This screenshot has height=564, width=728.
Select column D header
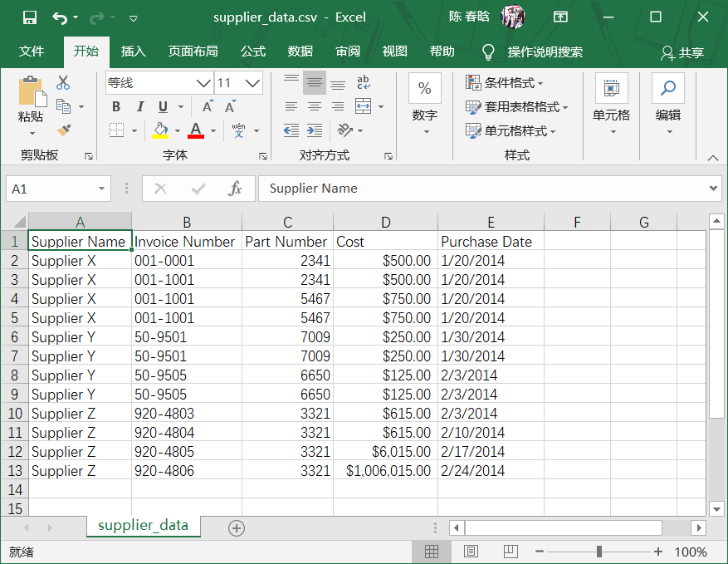[385, 222]
